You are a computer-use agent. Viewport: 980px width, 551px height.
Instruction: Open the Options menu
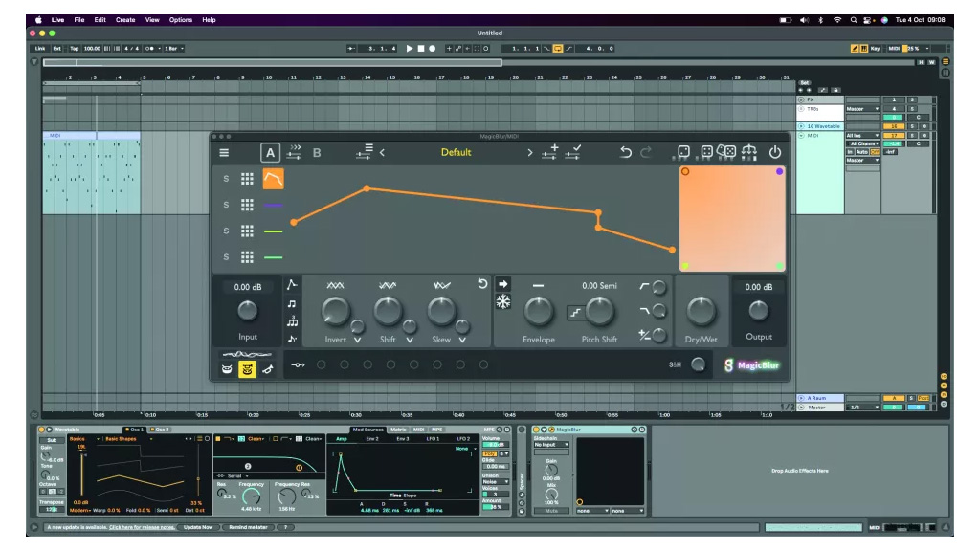click(181, 20)
